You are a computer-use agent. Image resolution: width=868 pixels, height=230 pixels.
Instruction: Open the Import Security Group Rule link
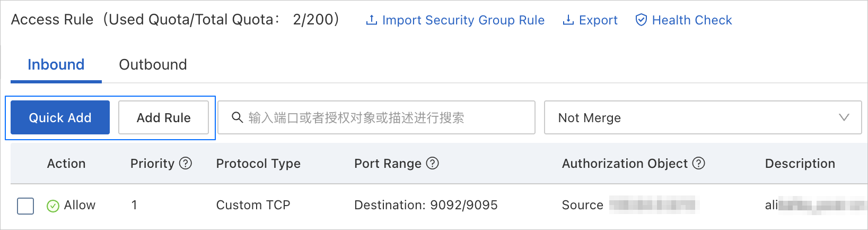pos(463,20)
